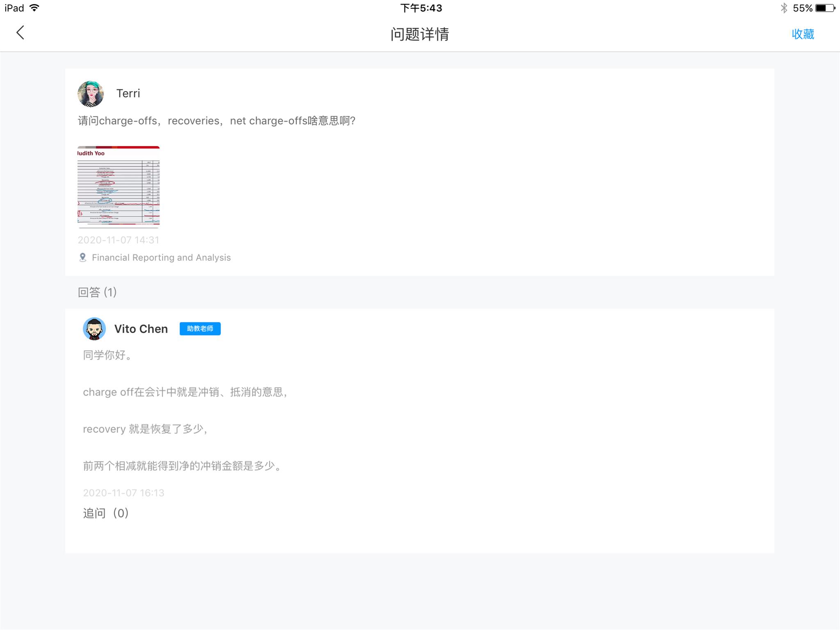Tap the question text about charge-offs
Screen dimensions: 840x630
tap(216, 121)
